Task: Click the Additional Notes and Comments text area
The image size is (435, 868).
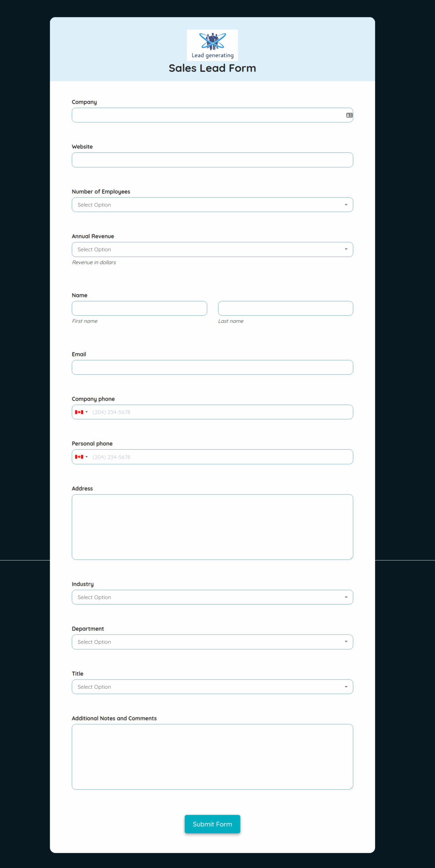Action: click(212, 757)
